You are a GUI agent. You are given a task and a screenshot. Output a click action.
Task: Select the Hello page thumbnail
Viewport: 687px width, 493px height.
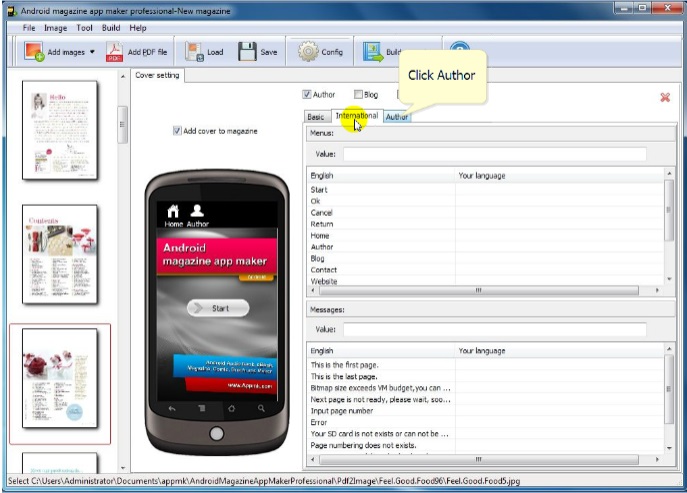click(60, 130)
